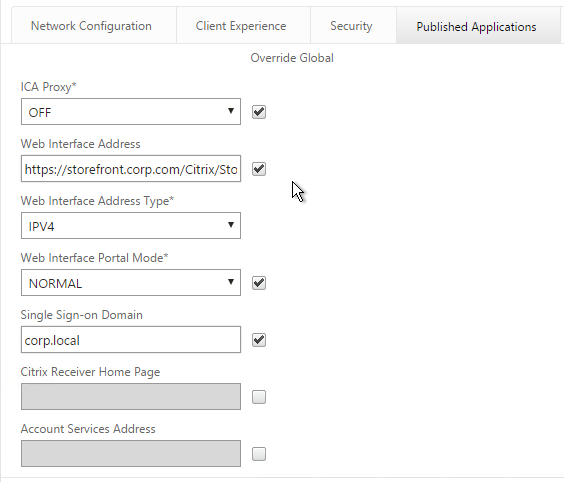
Task: Click the Web Interface Address field
Action: (x=131, y=169)
